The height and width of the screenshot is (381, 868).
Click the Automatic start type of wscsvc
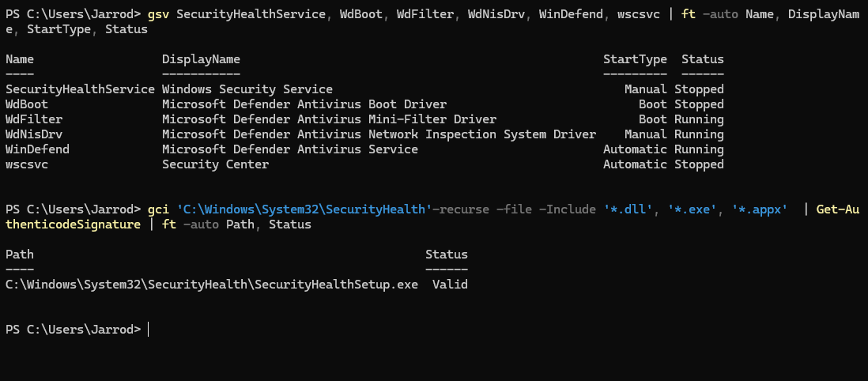(635, 164)
